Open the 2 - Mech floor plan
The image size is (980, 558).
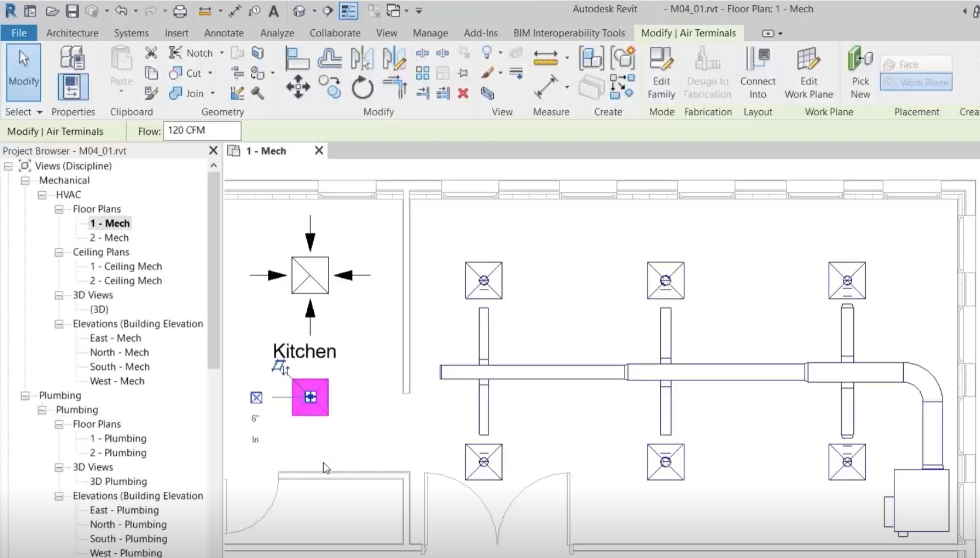tap(109, 237)
